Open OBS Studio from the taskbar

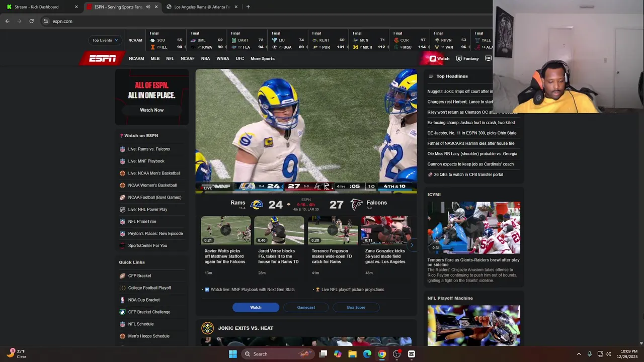point(396,354)
